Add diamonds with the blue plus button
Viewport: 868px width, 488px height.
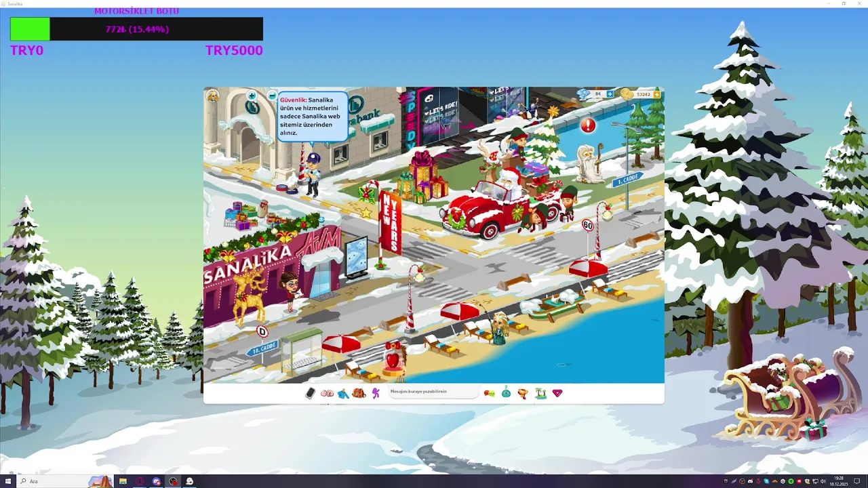tap(610, 94)
